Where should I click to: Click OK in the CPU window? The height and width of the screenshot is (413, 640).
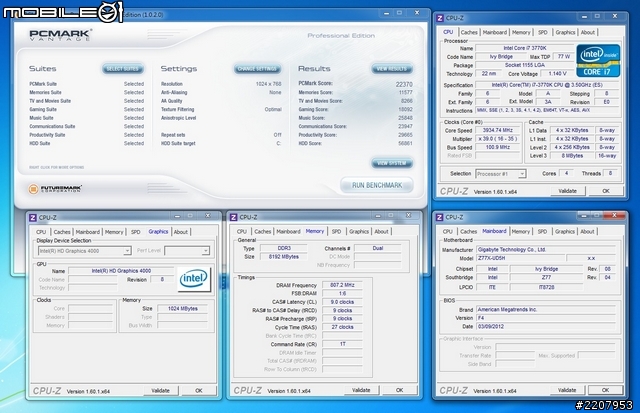[606, 191]
